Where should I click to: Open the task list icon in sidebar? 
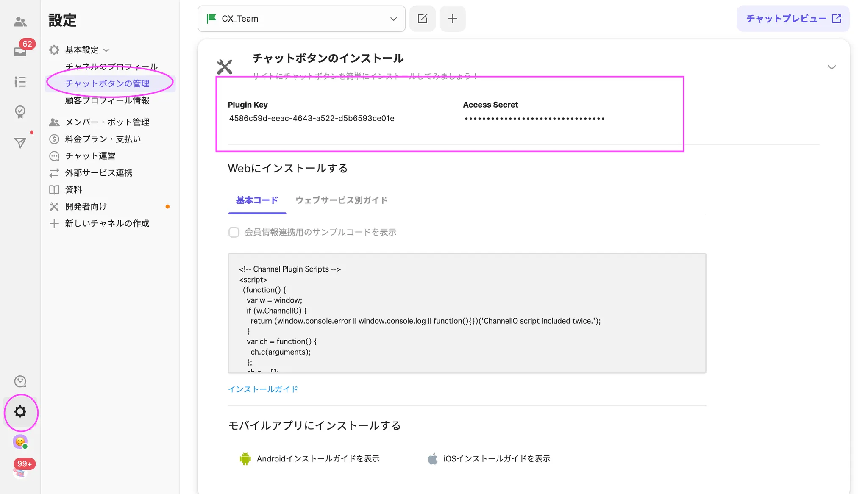click(20, 82)
